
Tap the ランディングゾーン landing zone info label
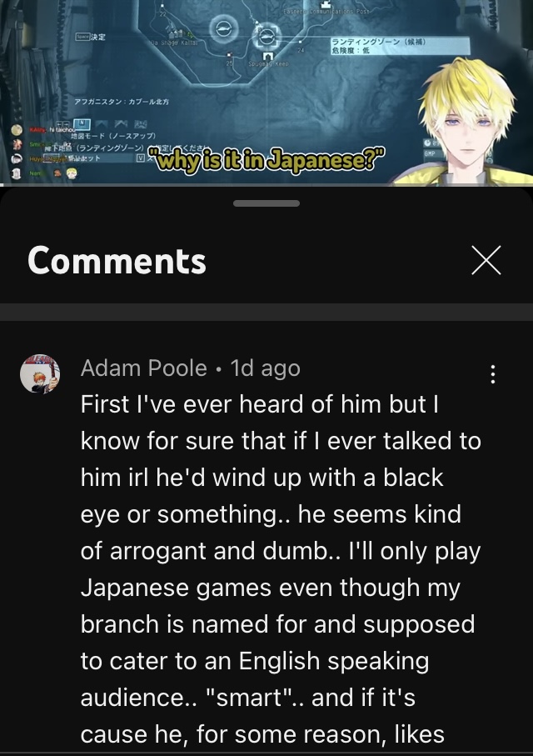(x=400, y=46)
